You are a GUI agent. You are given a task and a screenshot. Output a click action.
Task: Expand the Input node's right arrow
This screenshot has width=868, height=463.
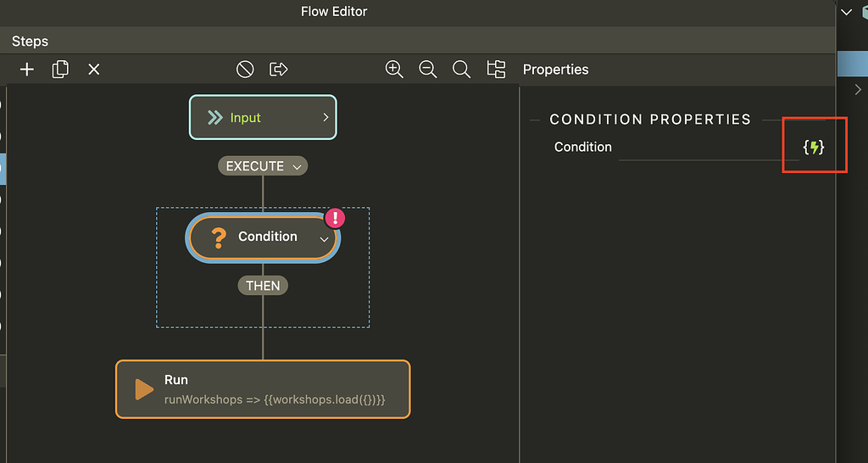coord(325,118)
